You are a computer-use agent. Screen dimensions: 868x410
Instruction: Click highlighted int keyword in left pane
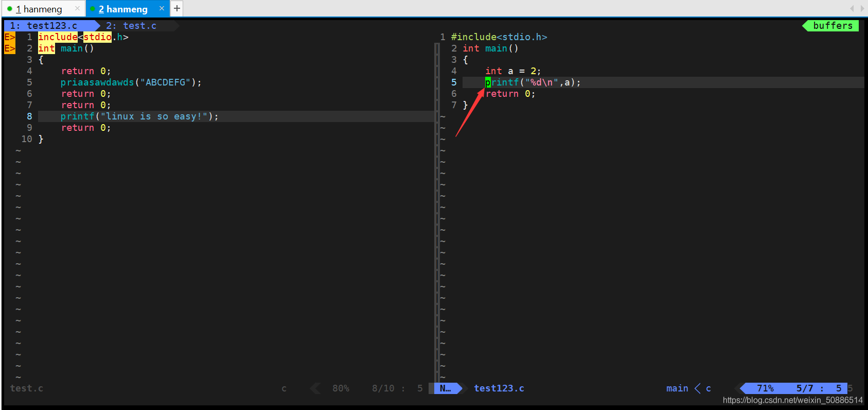46,48
